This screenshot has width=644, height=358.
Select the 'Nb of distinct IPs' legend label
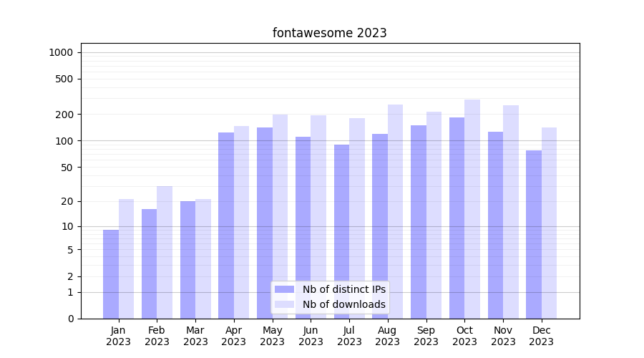343,289
